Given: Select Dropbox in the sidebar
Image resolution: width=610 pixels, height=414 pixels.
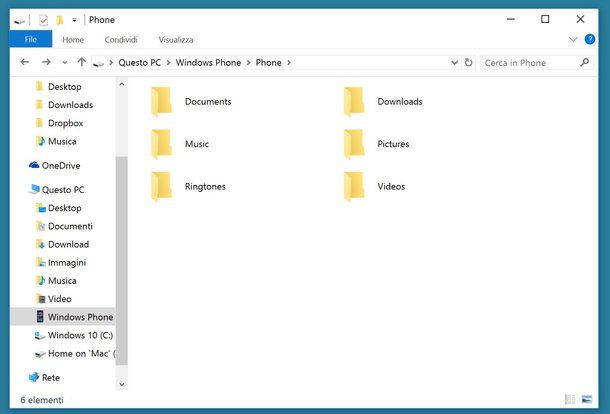Looking at the screenshot, I should point(65,123).
